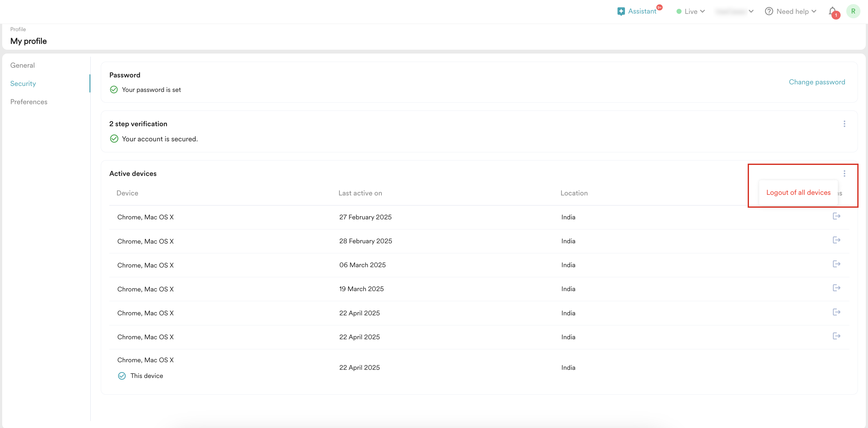Toggle Active devices three-dot menu
868x428 pixels.
point(844,173)
